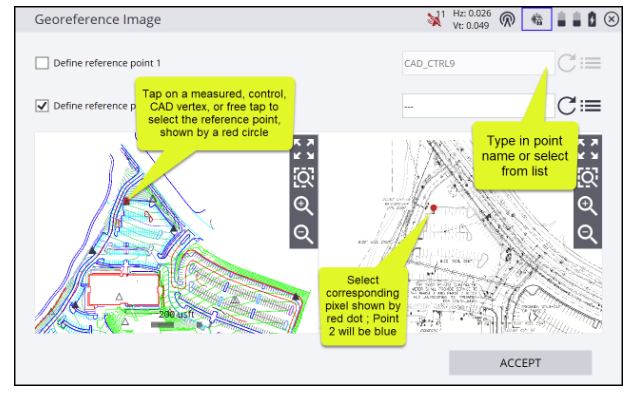Viewport: 640px width, 397px height.
Task: Open the satellite status icon
Action: pos(436,19)
